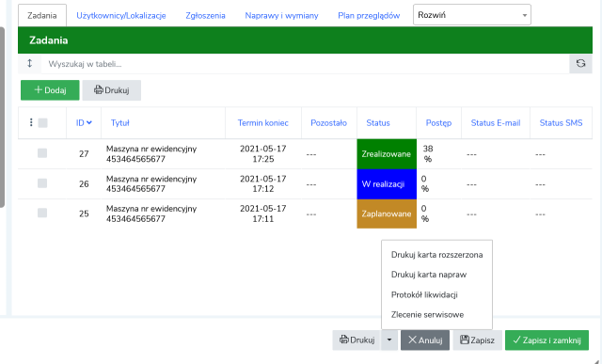Open the Zgłoszenia tab
The image size is (602, 364).
205,16
